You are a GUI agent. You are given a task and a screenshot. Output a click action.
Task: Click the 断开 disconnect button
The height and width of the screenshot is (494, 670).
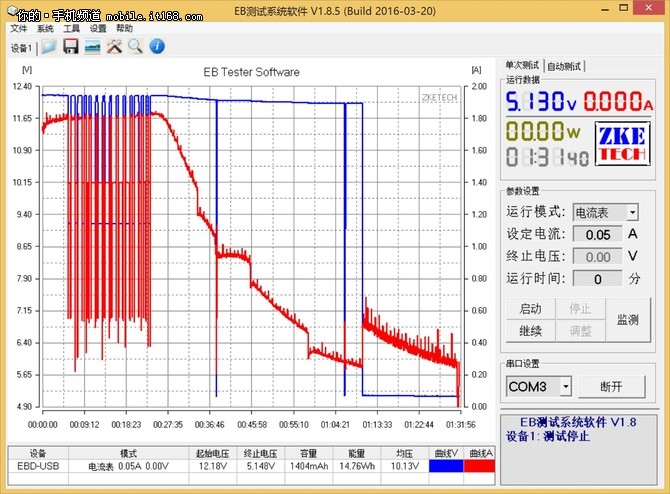[x=611, y=386]
